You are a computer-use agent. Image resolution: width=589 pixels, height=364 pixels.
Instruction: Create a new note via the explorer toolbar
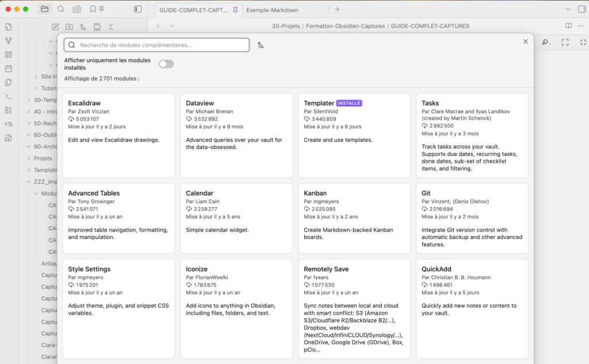pyautogui.click(x=55, y=27)
